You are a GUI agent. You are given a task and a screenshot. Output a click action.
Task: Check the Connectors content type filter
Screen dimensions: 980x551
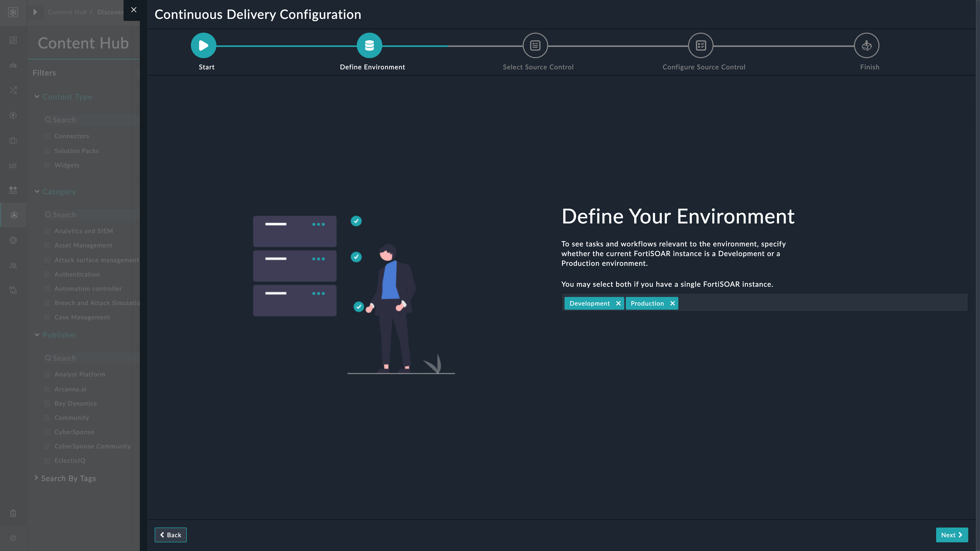47,136
